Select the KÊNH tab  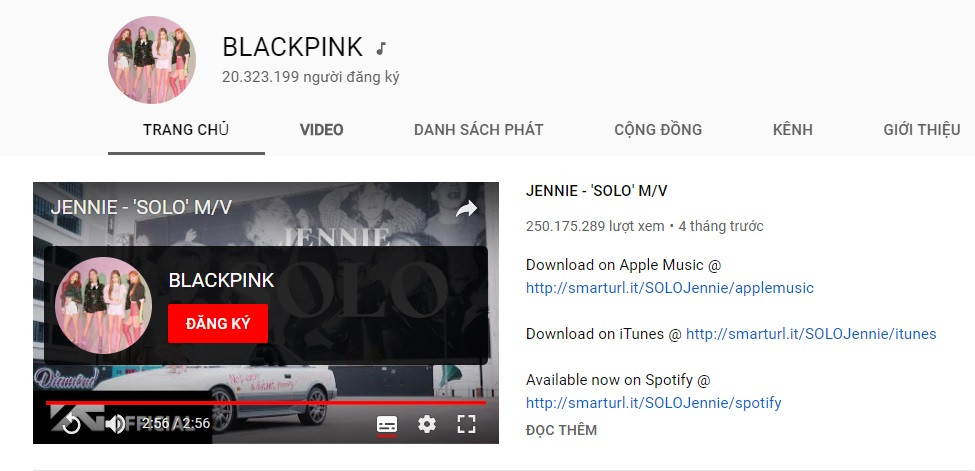tap(793, 129)
